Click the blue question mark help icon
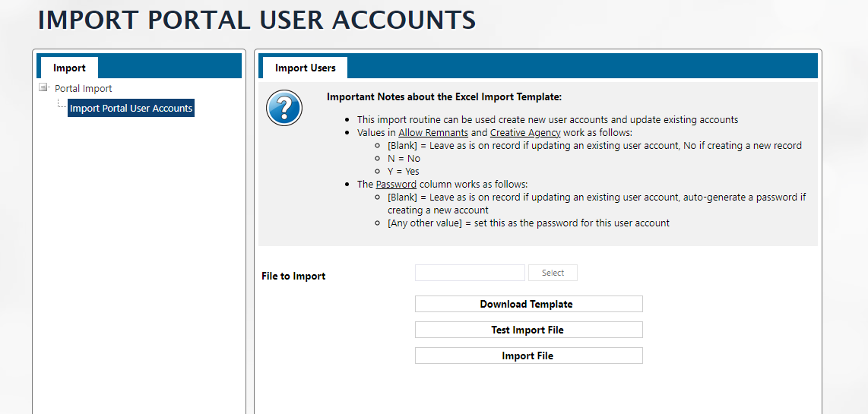This screenshot has height=414, width=868. point(284,108)
